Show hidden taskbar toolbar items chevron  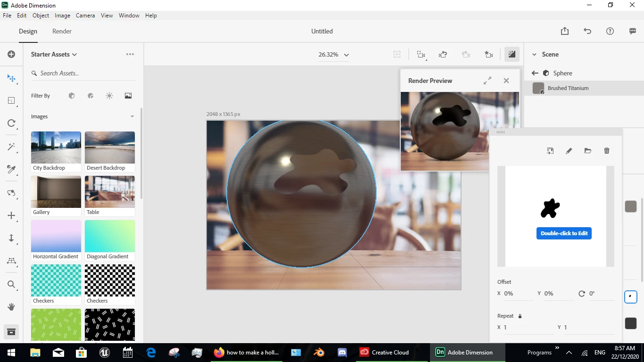pyautogui.click(x=557, y=348)
